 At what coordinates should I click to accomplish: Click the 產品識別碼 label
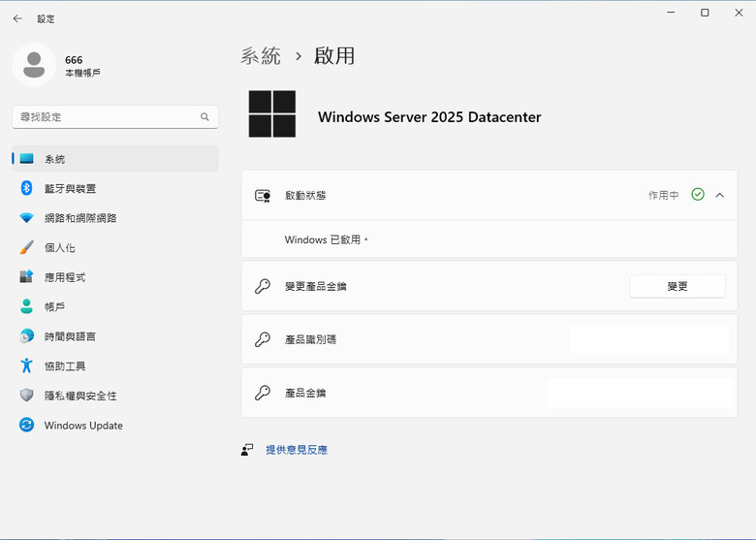pos(310,339)
